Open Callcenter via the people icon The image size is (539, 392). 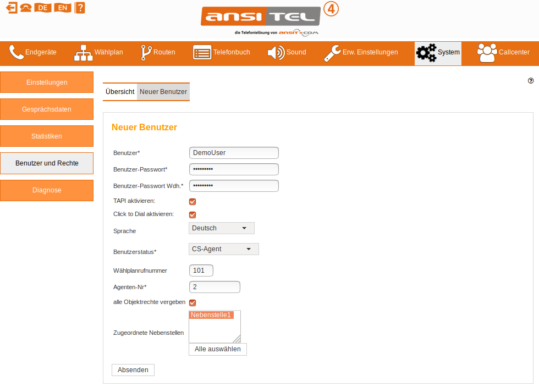click(x=486, y=53)
